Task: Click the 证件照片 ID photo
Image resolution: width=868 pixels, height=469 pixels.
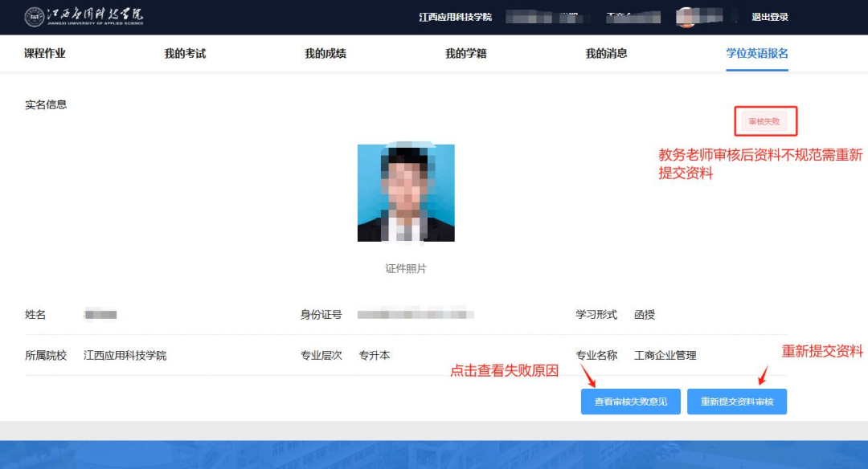Action: click(x=404, y=193)
